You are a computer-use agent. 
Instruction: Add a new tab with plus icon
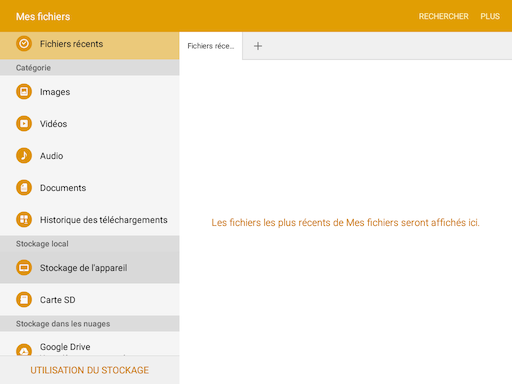(x=258, y=46)
